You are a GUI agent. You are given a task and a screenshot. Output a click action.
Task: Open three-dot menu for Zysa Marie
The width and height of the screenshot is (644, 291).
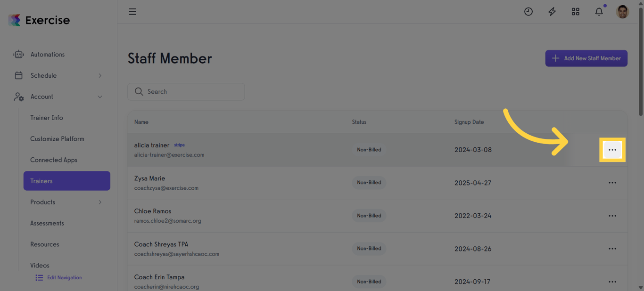tap(612, 183)
